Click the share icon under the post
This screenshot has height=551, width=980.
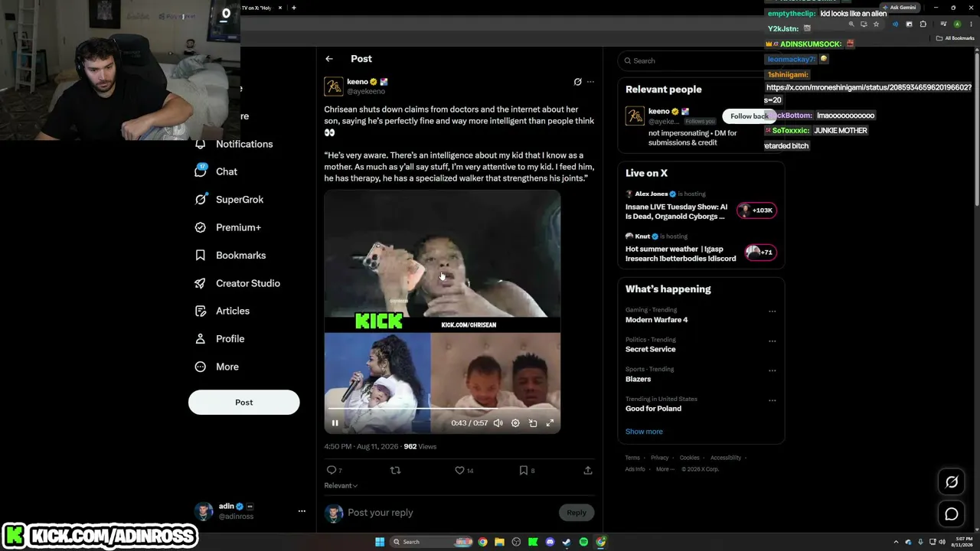tap(588, 470)
